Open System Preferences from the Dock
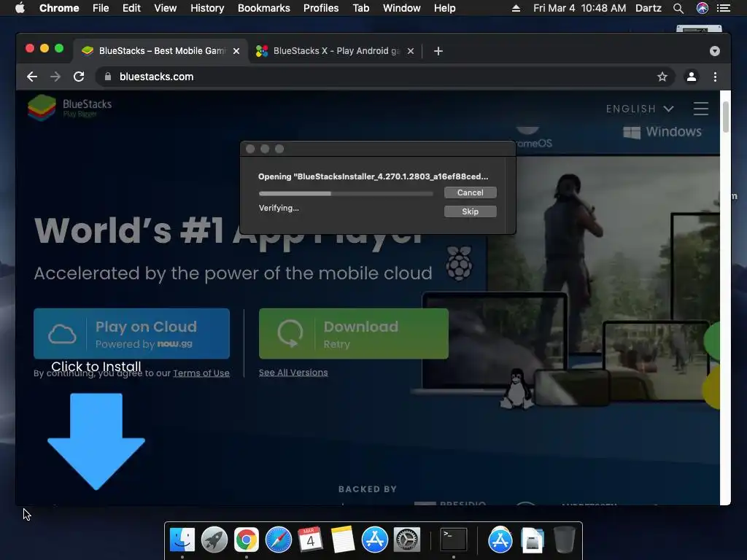The width and height of the screenshot is (747, 560). [x=406, y=540]
